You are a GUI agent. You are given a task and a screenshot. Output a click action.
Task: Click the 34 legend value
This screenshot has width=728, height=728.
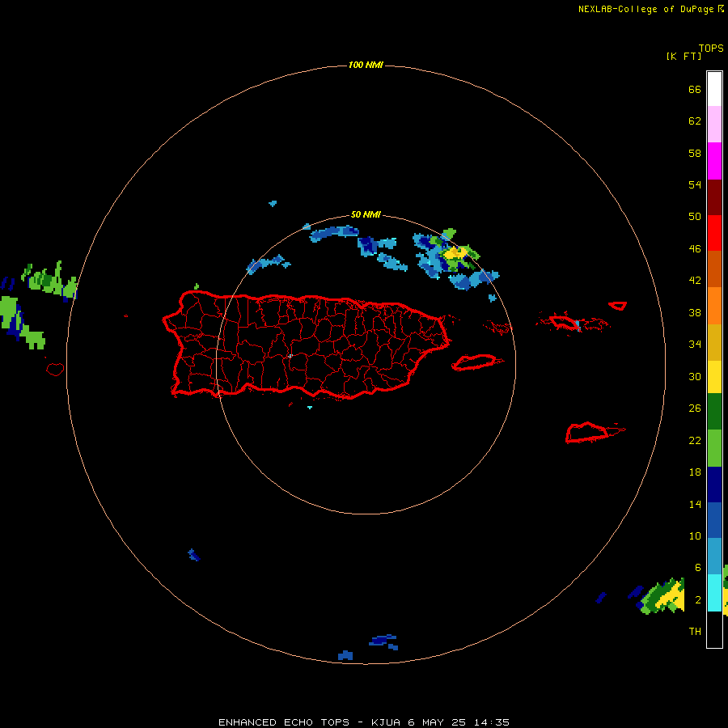(x=695, y=344)
